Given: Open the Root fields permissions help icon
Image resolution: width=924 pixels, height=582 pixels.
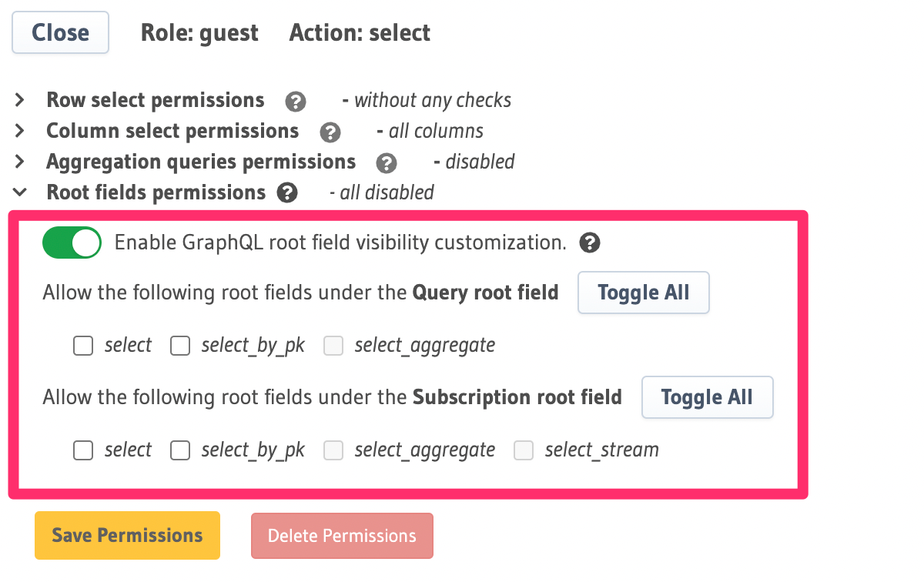Looking at the screenshot, I should [x=286, y=193].
